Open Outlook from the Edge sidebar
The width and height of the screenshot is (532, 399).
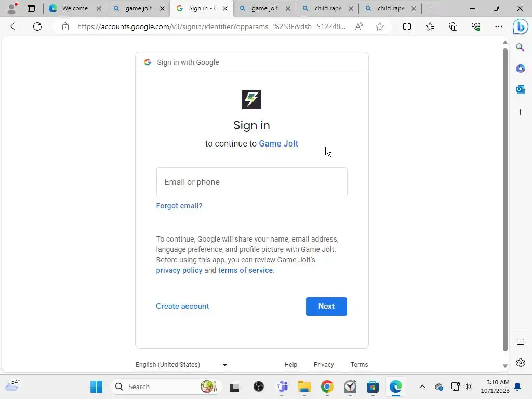click(520, 89)
